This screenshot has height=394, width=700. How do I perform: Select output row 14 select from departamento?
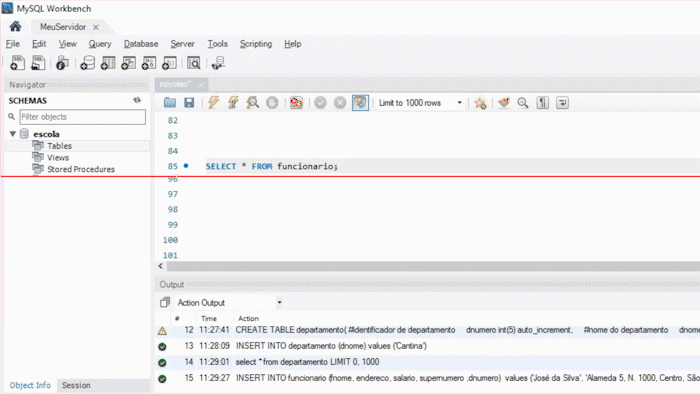[428, 362]
